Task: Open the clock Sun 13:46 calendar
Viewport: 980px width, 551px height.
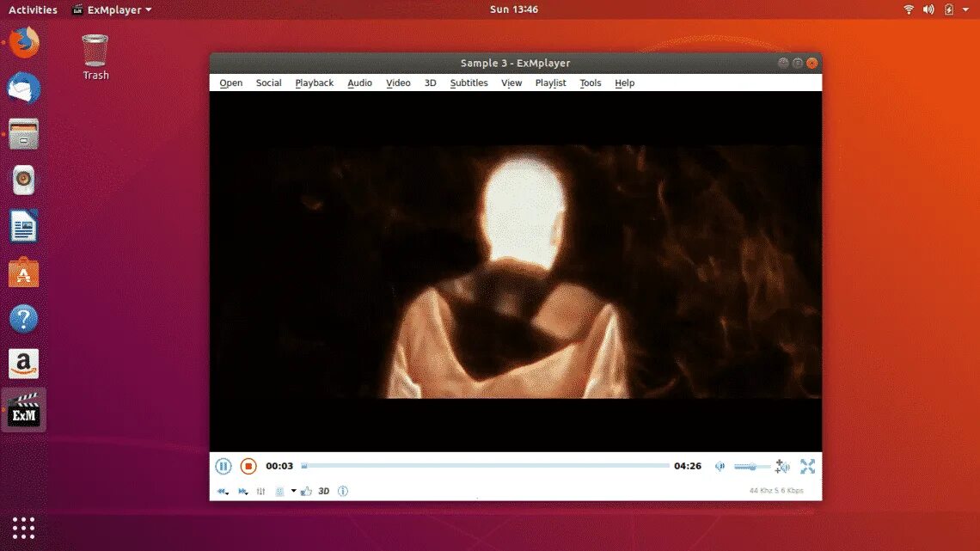Action: 514,9
